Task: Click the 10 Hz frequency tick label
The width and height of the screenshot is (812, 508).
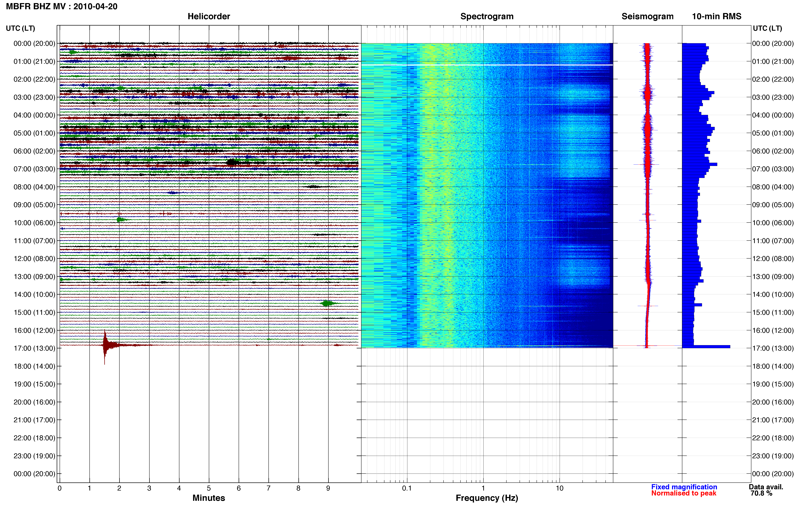Action: [559, 488]
